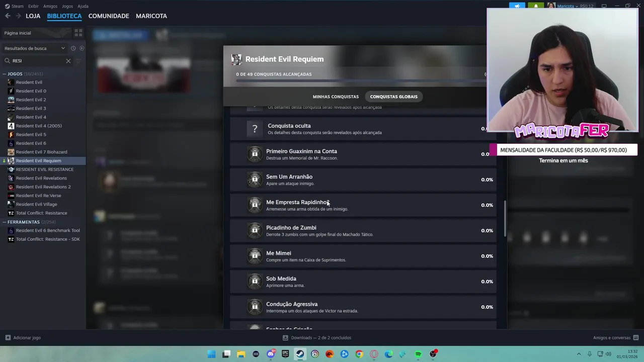
Task: Go forward with the forward arrow
Action: [x=18, y=16]
